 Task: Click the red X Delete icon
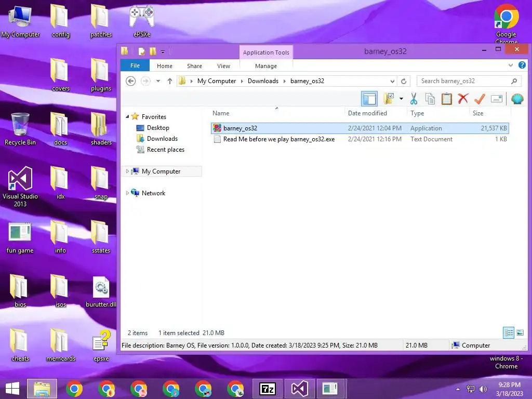pos(463,99)
